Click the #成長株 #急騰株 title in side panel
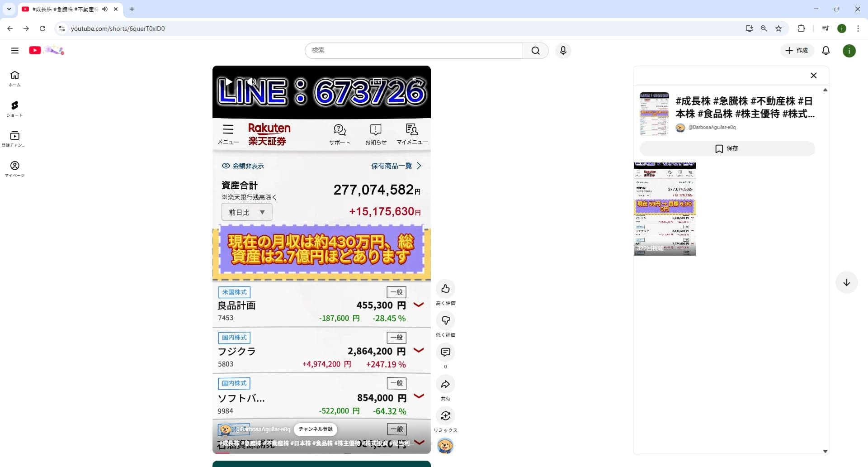 pyautogui.click(x=745, y=107)
